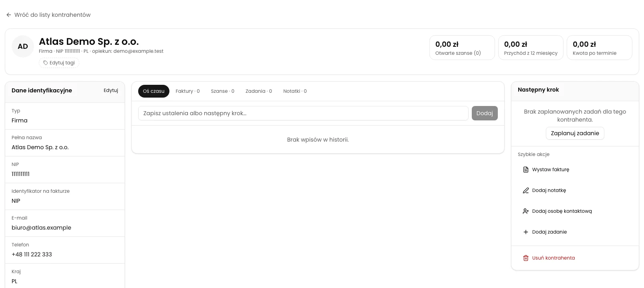The image size is (644, 288).
Task: Click the Dodaj button
Action: (485, 113)
